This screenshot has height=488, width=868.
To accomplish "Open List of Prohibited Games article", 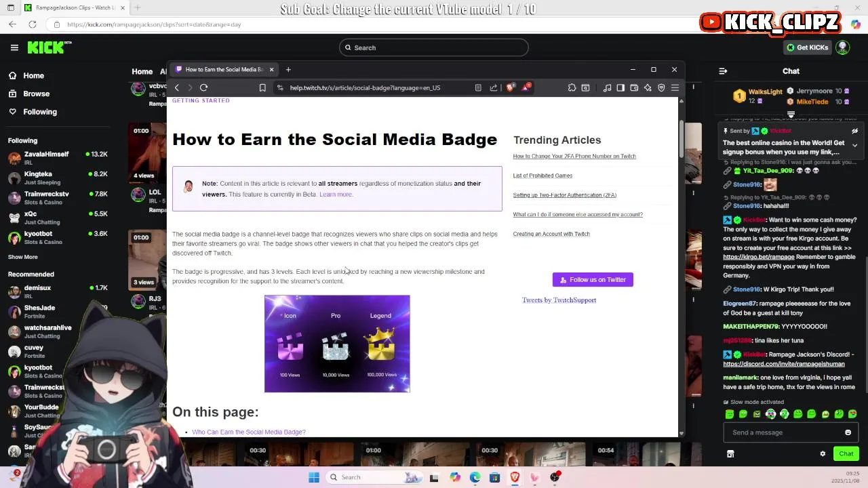I will pos(542,176).
